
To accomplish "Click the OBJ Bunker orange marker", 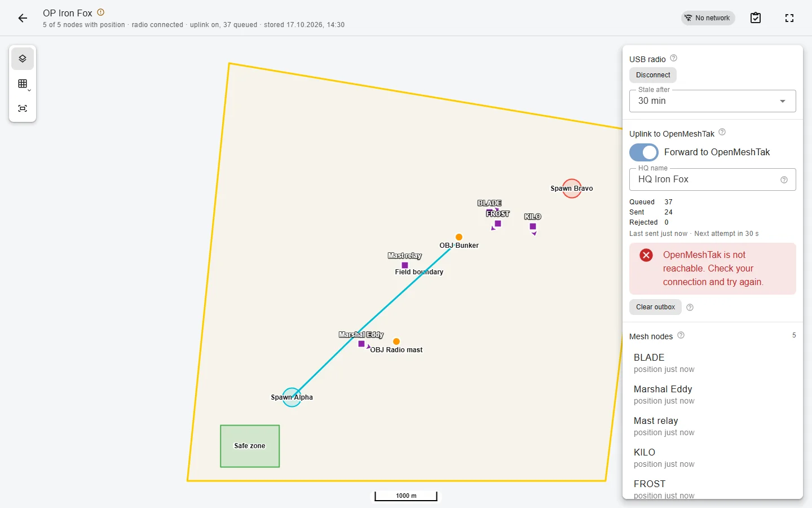I will [459, 237].
